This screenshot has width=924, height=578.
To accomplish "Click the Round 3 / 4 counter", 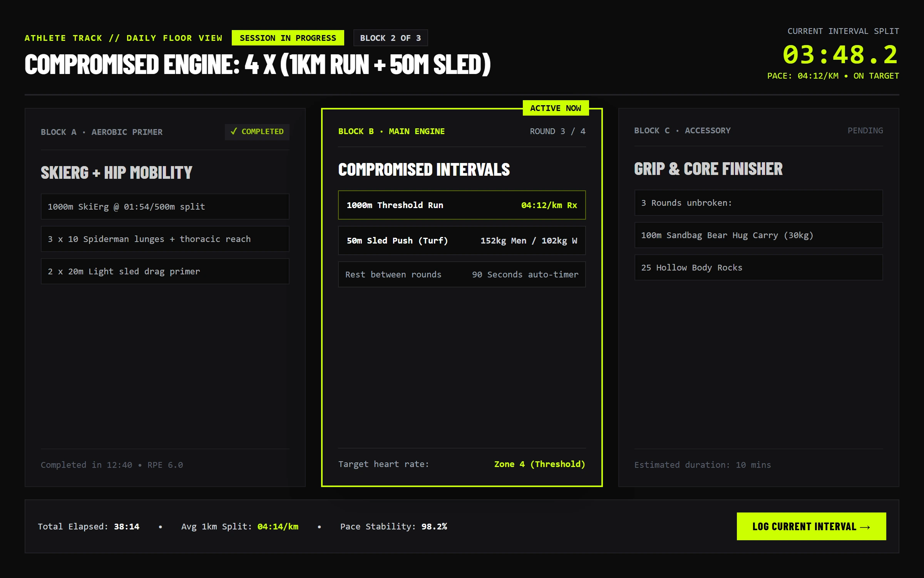I will click(x=557, y=131).
